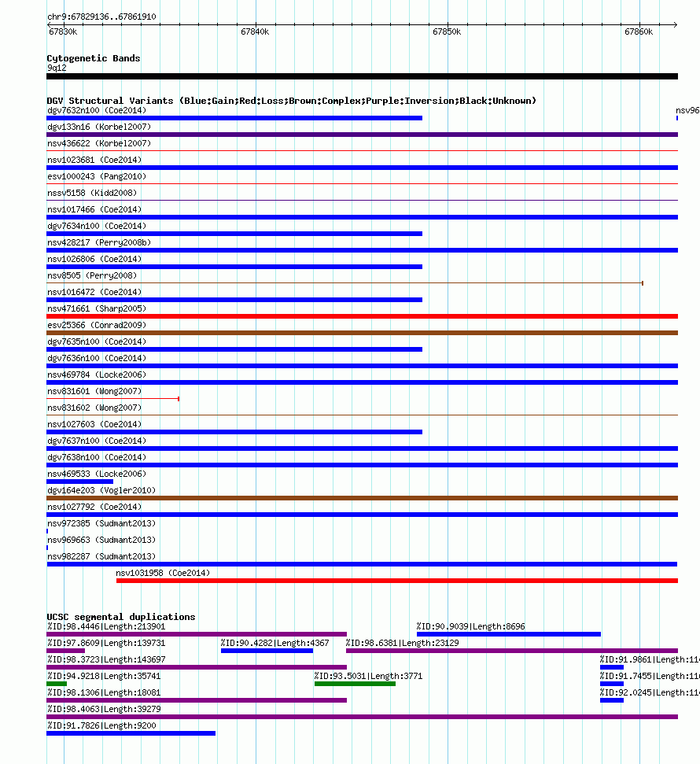Select the Cytogenetic Bands track title
Viewport: 700px width, 764px height.
coord(94,58)
